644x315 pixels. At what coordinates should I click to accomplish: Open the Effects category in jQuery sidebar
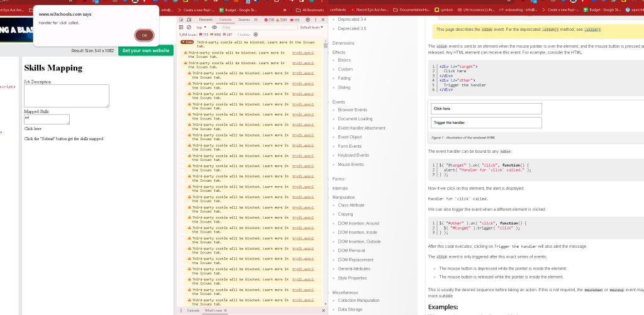(339, 52)
